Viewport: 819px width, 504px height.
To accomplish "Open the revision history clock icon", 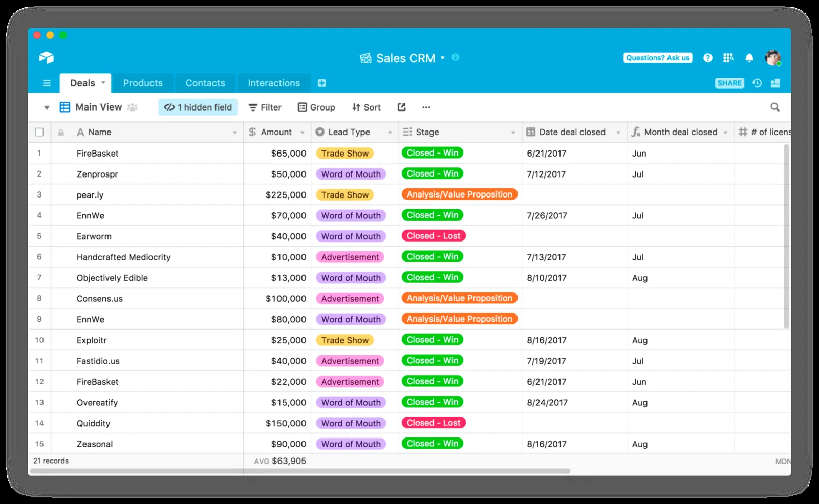I will (758, 83).
